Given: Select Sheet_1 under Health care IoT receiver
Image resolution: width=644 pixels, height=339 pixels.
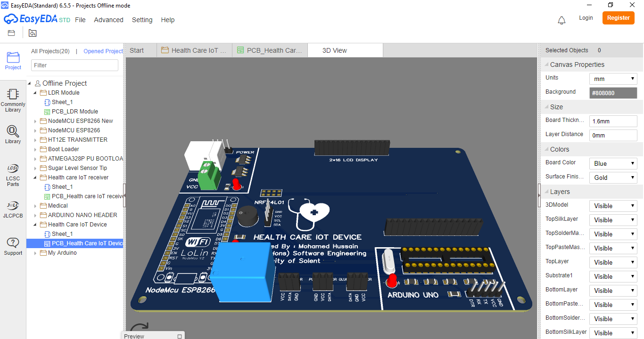Looking at the screenshot, I should [62, 187].
